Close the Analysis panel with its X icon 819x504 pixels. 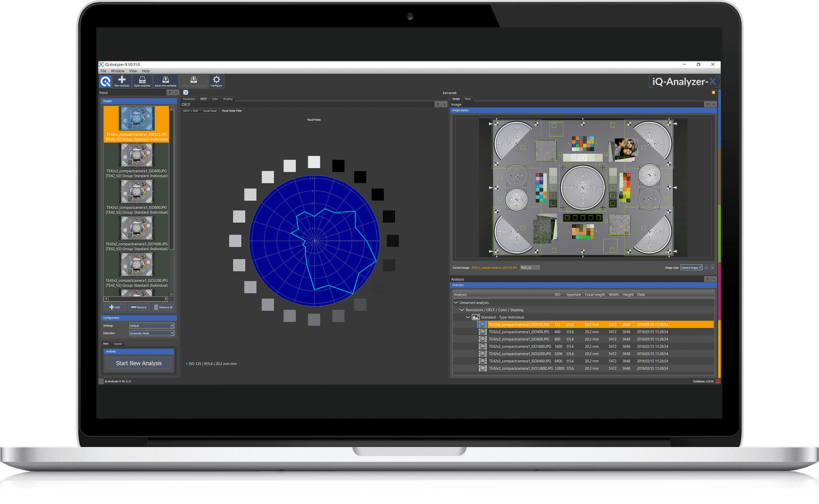pos(714,279)
